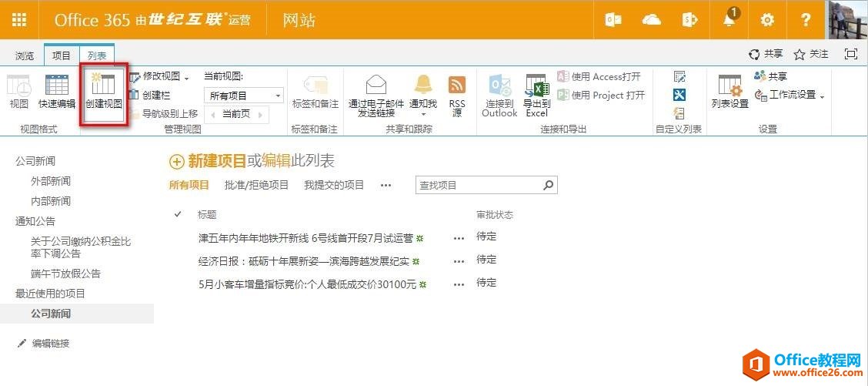The height and width of the screenshot is (386, 868).
Task: Select the highlighted 公司新闻 recent item
Action: 51,314
